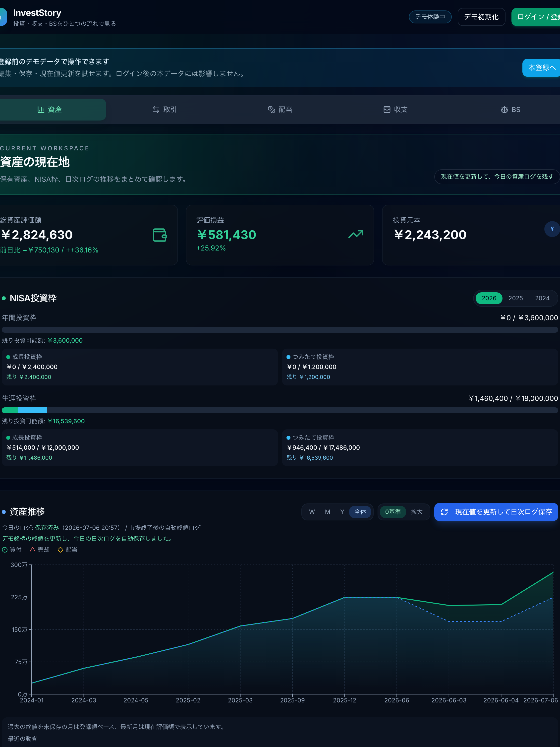Click the 年間投資枠 progress bar
Screen dimensions: 560x747
tap(280, 330)
